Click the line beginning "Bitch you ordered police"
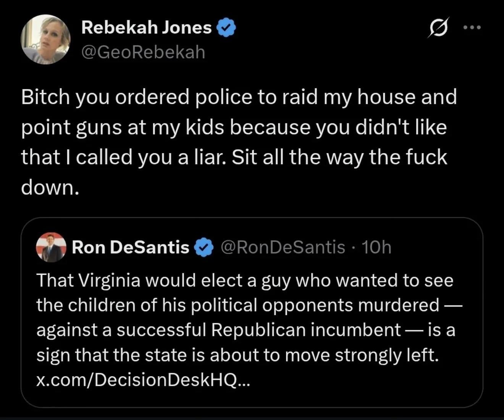 point(239,97)
